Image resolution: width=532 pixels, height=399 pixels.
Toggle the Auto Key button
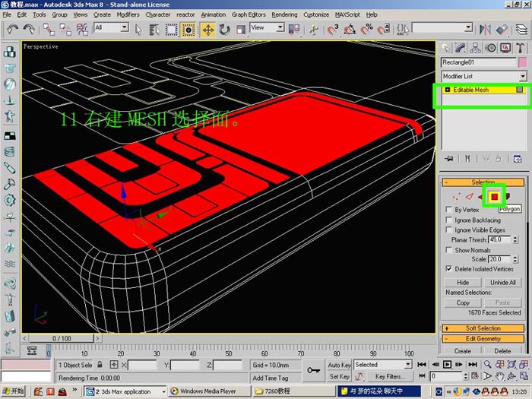pyautogui.click(x=339, y=365)
